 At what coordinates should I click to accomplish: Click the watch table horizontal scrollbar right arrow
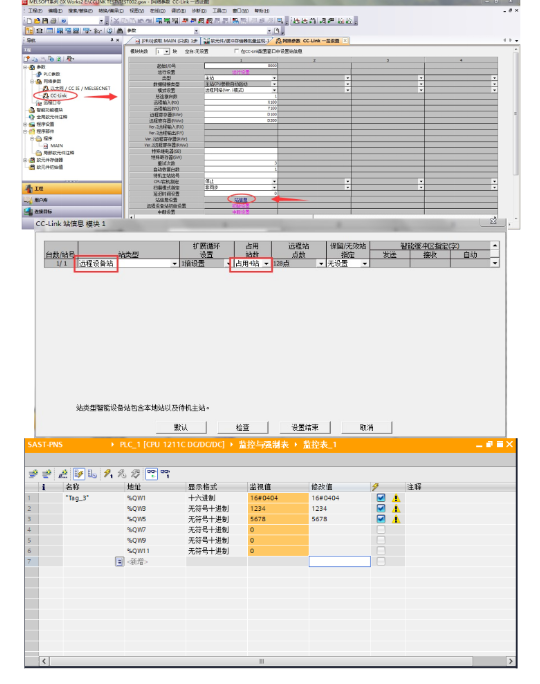coord(510,661)
